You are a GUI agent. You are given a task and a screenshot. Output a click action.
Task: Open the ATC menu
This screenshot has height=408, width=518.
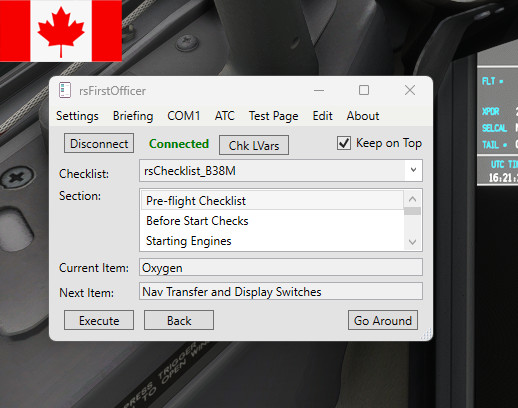(225, 116)
